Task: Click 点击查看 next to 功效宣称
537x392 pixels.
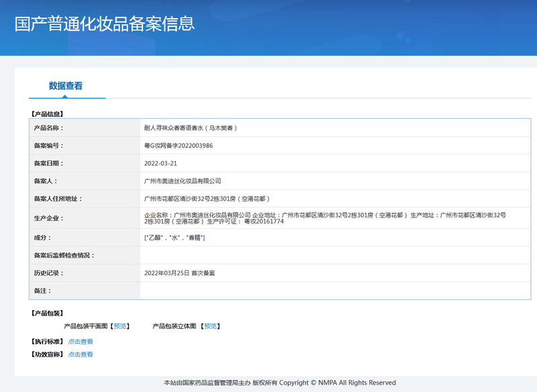Action: (81, 354)
